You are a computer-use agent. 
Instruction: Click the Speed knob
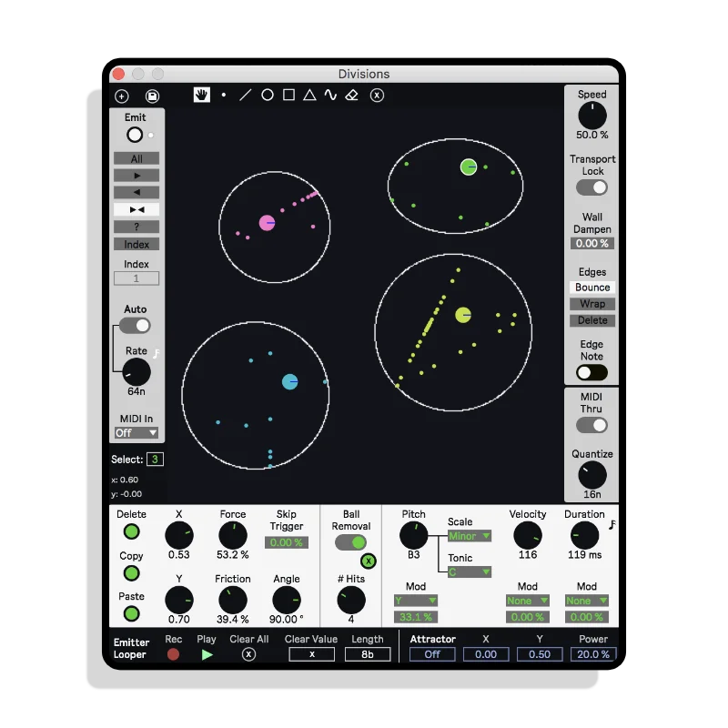(x=592, y=116)
